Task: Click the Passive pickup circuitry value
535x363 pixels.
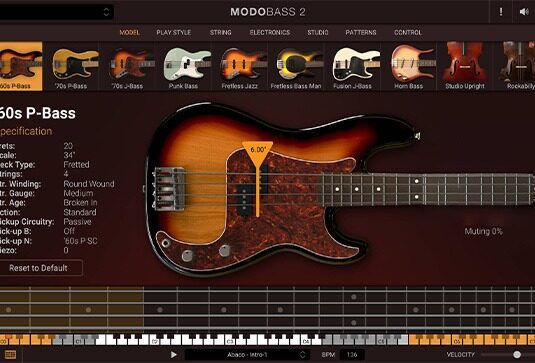Action: (x=77, y=222)
